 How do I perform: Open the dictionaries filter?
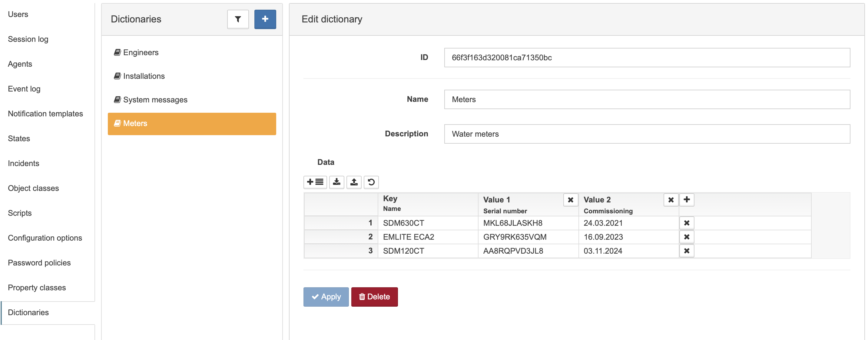tap(238, 19)
